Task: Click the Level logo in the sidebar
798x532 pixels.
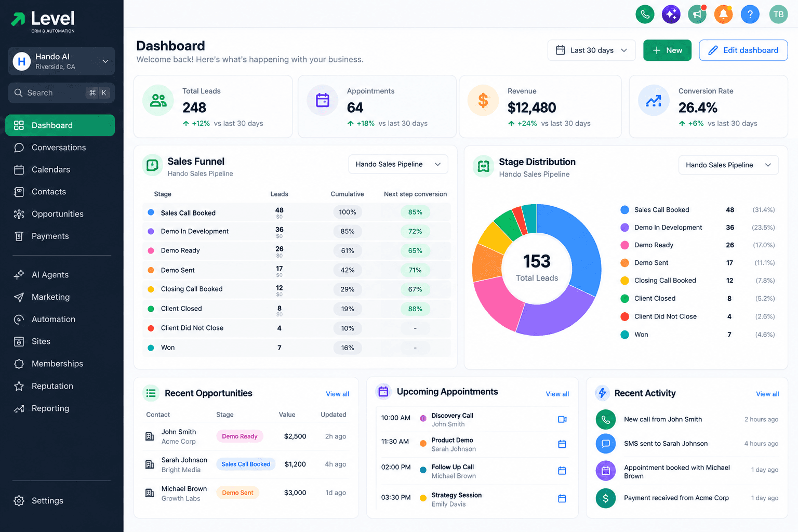Action: 43,21
